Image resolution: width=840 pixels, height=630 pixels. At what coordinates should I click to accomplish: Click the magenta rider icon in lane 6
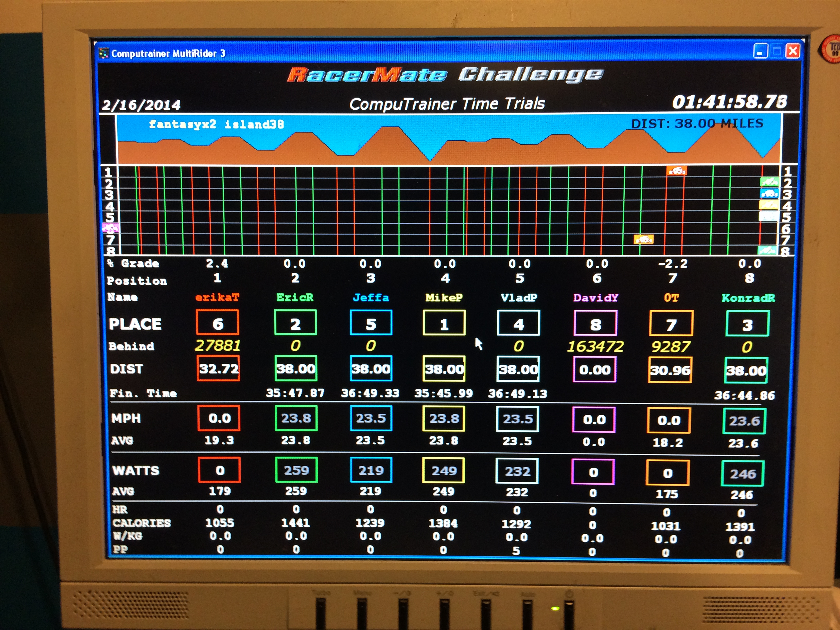(110, 228)
